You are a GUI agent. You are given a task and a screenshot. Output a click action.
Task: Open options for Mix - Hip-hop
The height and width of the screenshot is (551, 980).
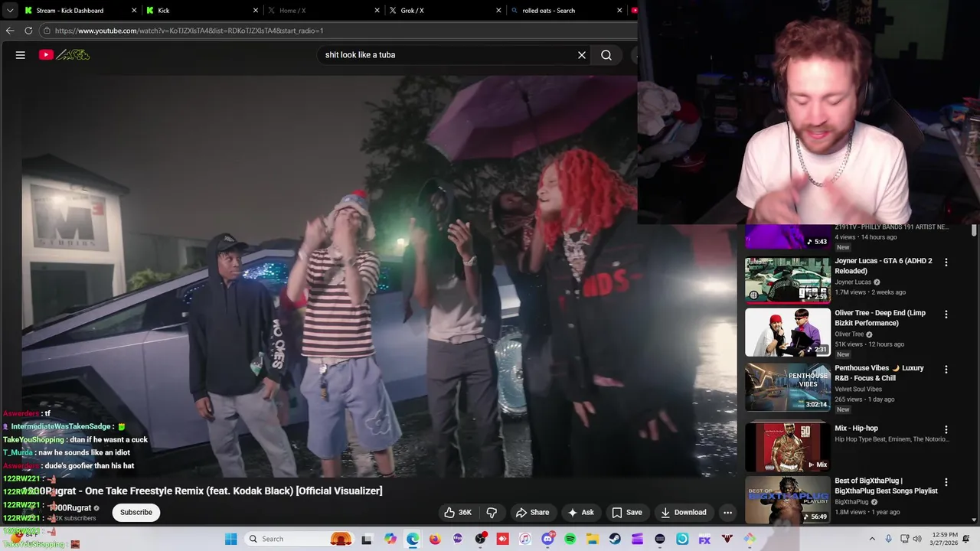point(946,430)
